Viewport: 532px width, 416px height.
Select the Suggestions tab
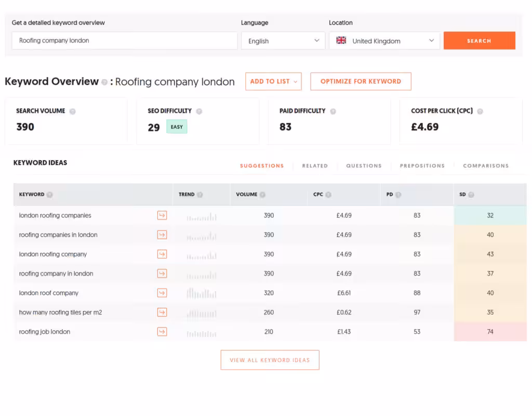click(x=262, y=166)
